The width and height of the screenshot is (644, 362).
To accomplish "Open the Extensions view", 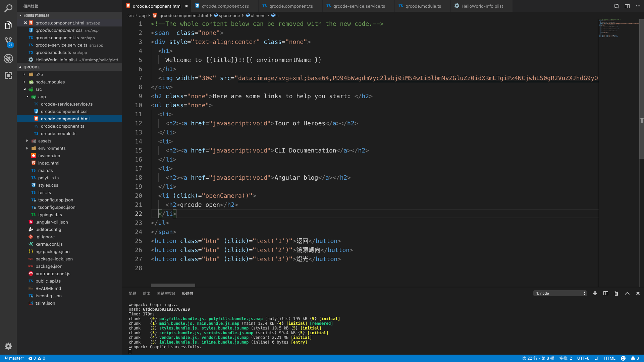I will [8, 75].
